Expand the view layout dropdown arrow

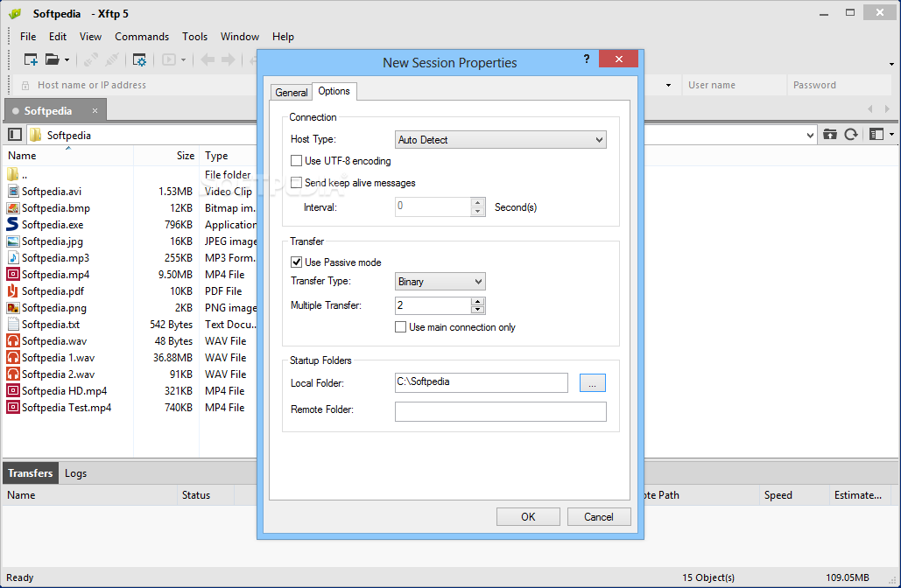point(891,135)
